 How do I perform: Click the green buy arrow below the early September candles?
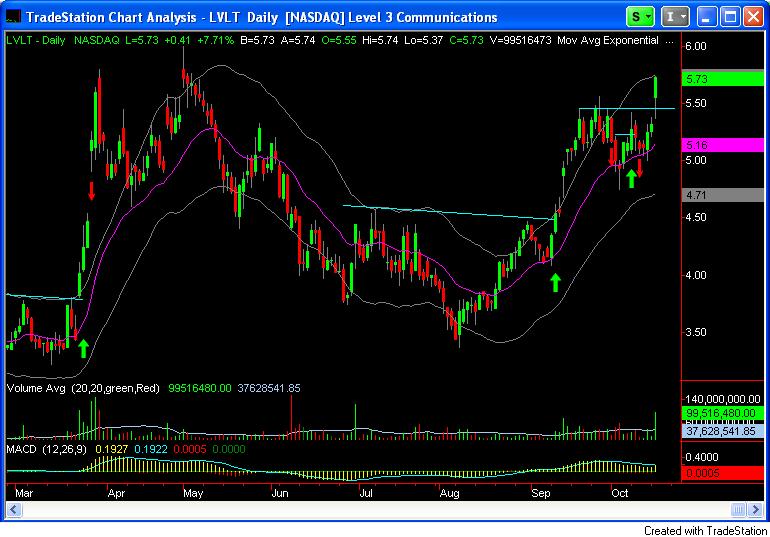(555, 283)
